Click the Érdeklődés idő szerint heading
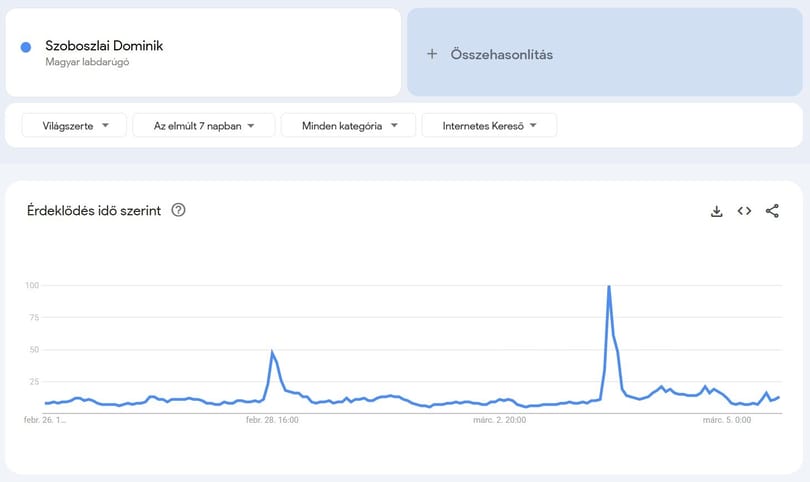Viewport: 810px width, 482px height. coord(94,211)
